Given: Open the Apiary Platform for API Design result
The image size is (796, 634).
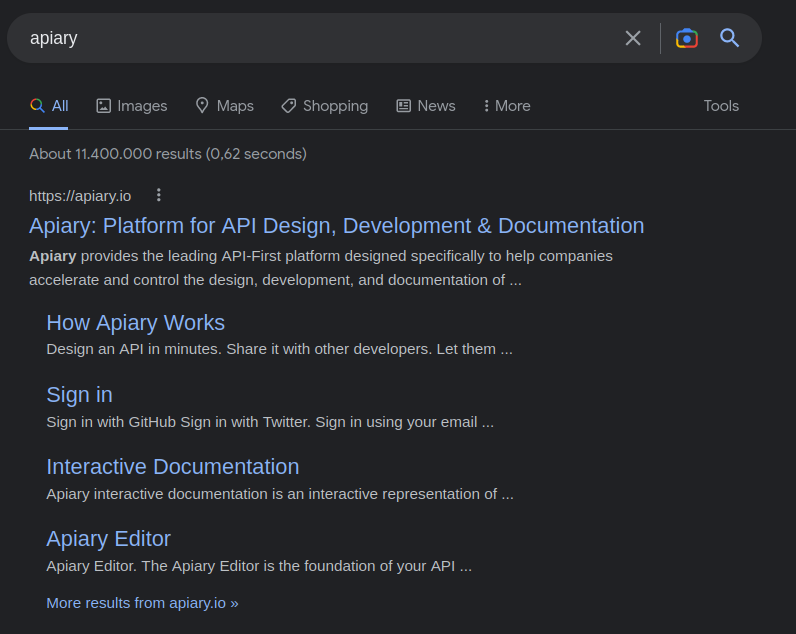Looking at the screenshot, I should 337,226.
